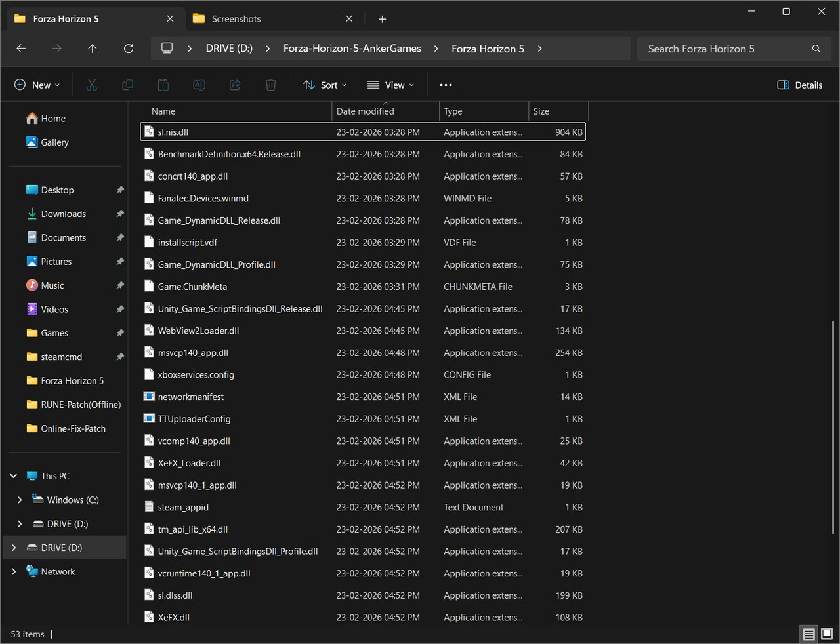This screenshot has height=644, width=840.
Task: Unpin Documents from Quick access
Action: (120, 237)
